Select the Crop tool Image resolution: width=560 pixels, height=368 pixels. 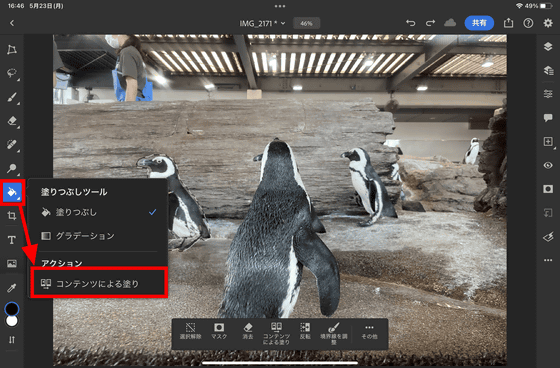click(x=12, y=215)
